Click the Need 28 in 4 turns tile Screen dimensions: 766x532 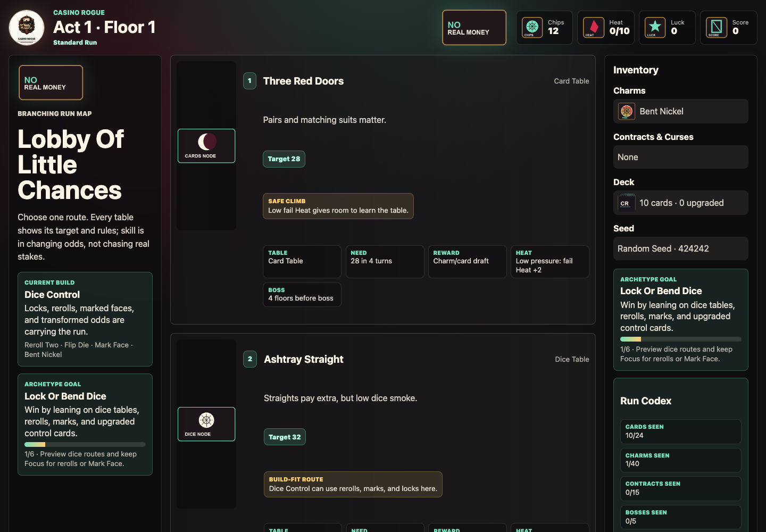(x=385, y=262)
